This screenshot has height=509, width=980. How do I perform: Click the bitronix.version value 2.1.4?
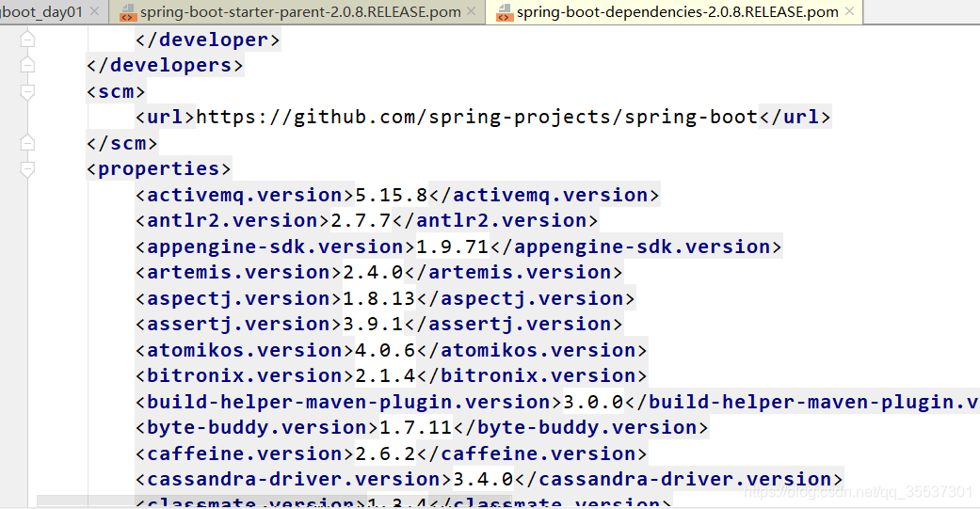point(386,376)
